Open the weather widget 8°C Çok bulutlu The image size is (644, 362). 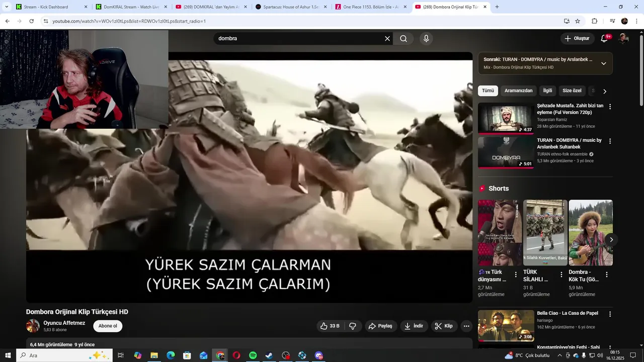(x=528, y=355)
